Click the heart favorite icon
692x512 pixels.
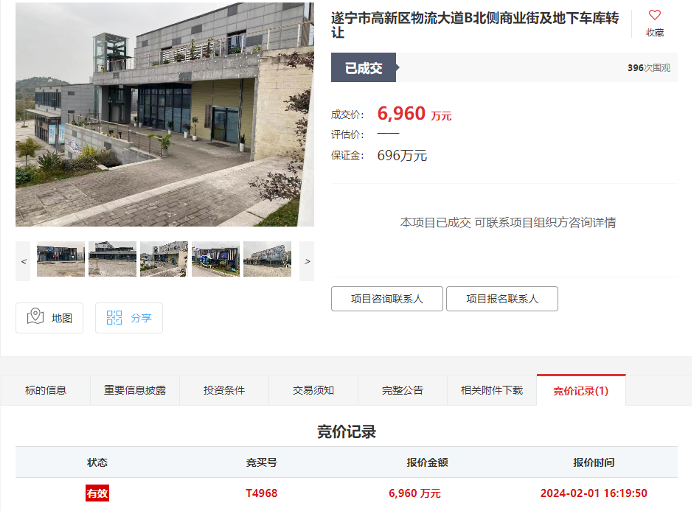(x=654, y=15)
